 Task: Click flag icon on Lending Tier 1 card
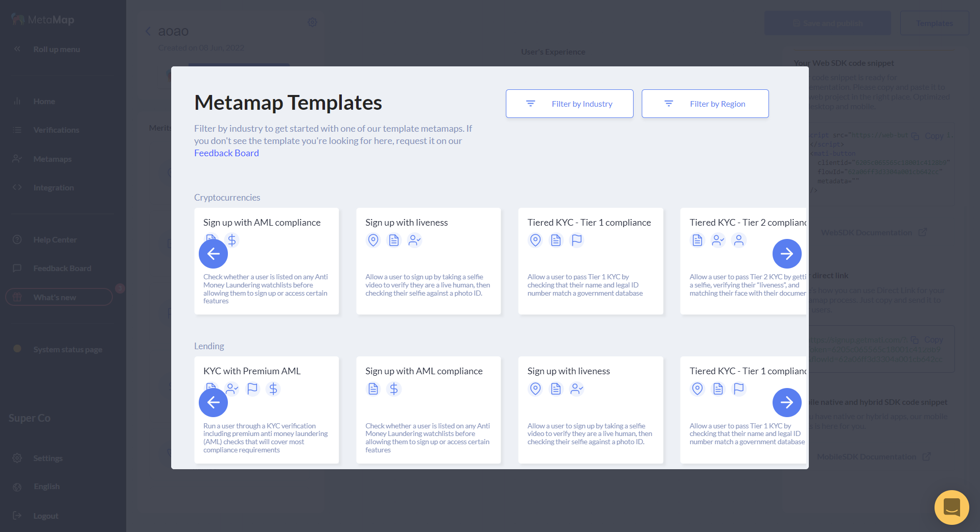click(x=739, y=389)
